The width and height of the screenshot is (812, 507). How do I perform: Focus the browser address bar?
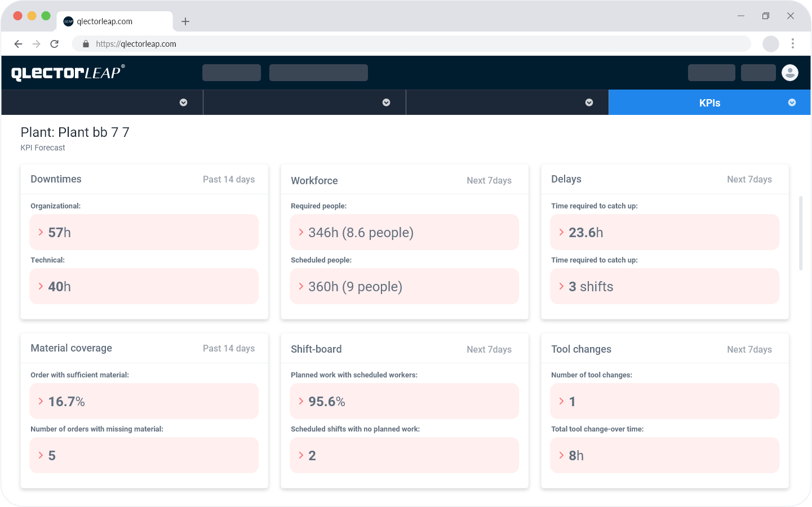click(x=411, y=44)
